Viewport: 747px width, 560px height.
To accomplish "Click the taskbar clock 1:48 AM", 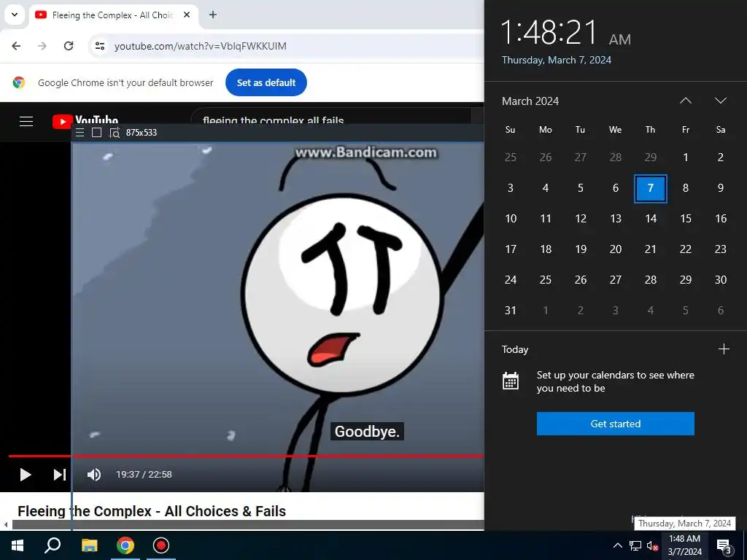I will [684, 545].
